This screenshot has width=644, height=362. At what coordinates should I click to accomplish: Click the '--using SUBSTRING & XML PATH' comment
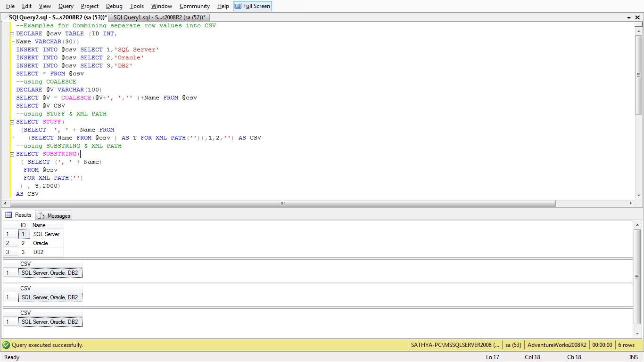click(69, 146)
